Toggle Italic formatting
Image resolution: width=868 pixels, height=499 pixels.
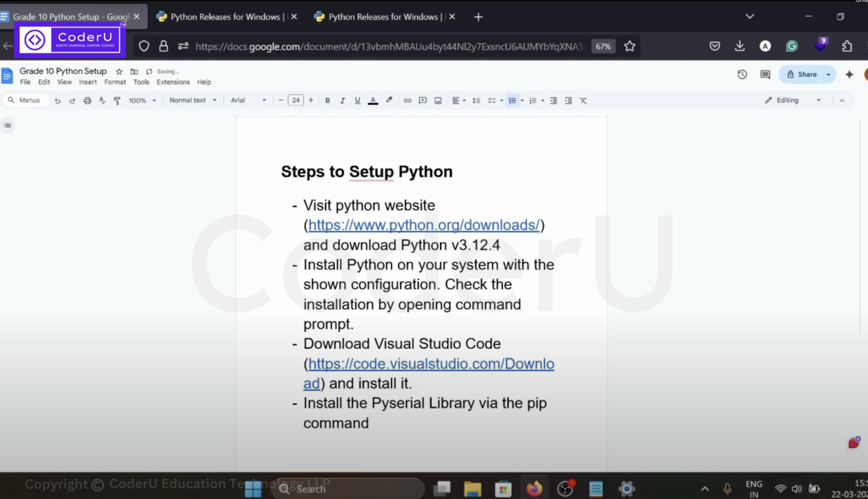[343, 101]
